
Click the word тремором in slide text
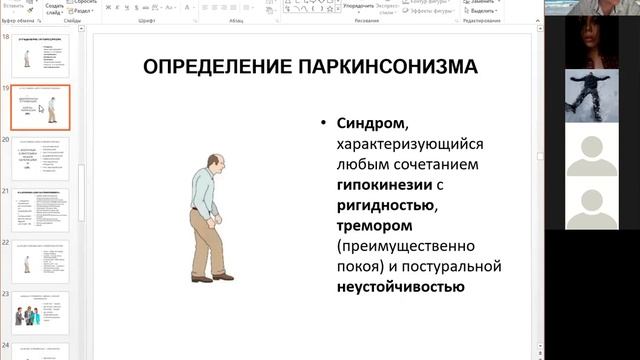pyautogui.click(x=374, y=225)
